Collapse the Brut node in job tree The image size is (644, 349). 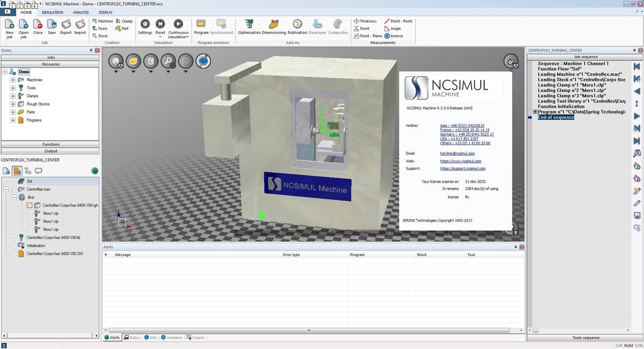pyautogui.click(x=13, y=197)
